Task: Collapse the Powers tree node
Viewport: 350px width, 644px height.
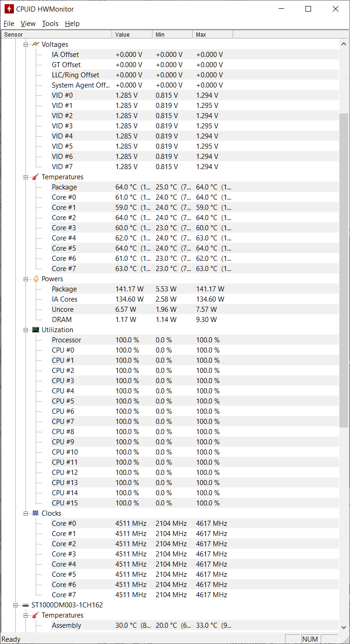Action: 26,279
